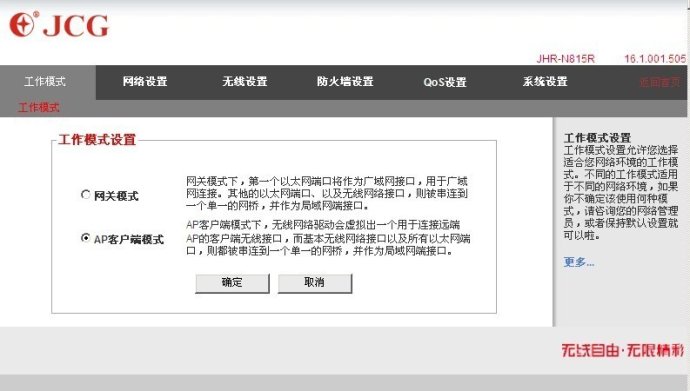
Task: Open the 工作模式 main tab
Action: 45,82
